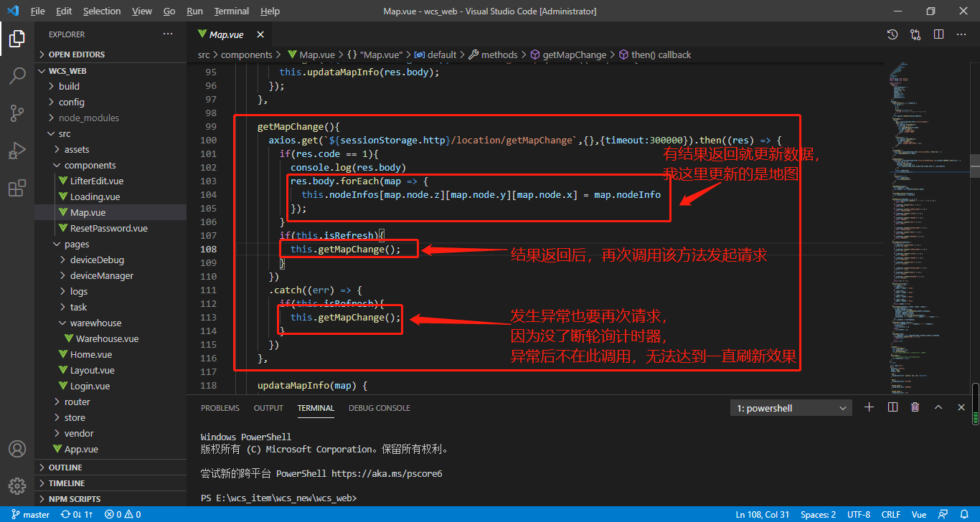This screenshot has height=522, width=980.
Task: Switch to the OUTPUT panel tab
Action: click(x=268, y=408)
